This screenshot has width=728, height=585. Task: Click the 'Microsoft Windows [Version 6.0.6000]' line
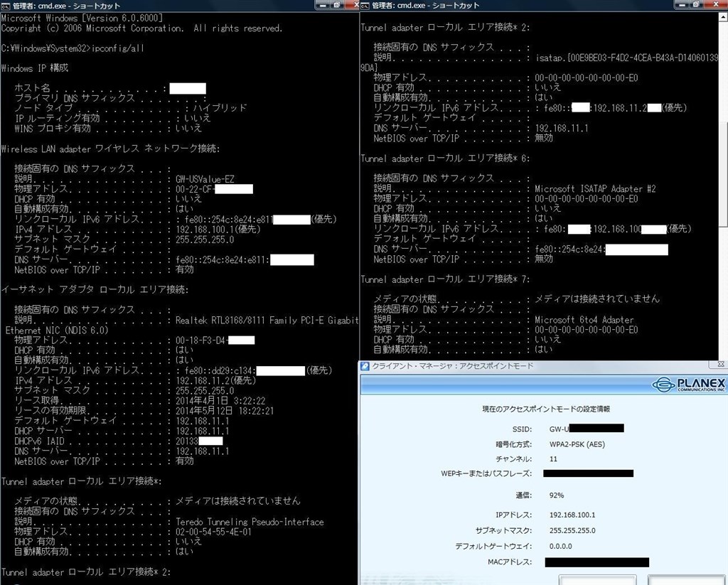(82, 18)
